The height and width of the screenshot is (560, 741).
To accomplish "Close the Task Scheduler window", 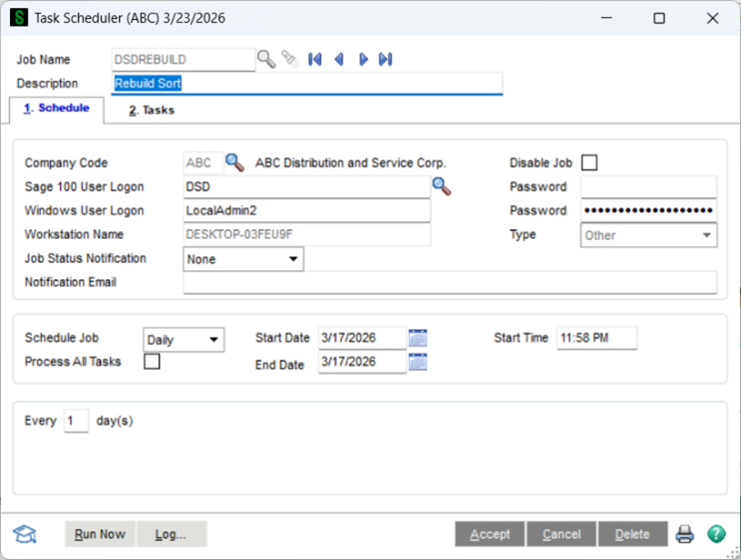I will pyautogui.click(x=713, y=18).
